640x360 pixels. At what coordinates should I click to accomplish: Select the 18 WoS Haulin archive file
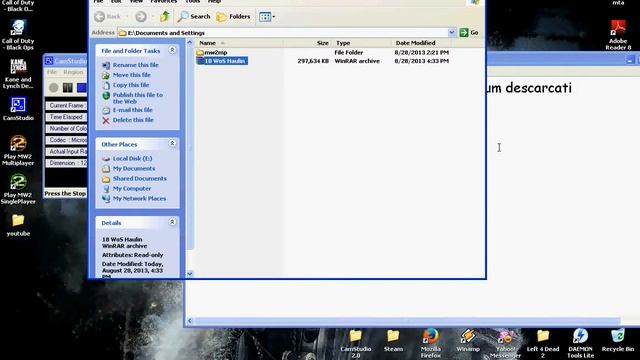221,61
